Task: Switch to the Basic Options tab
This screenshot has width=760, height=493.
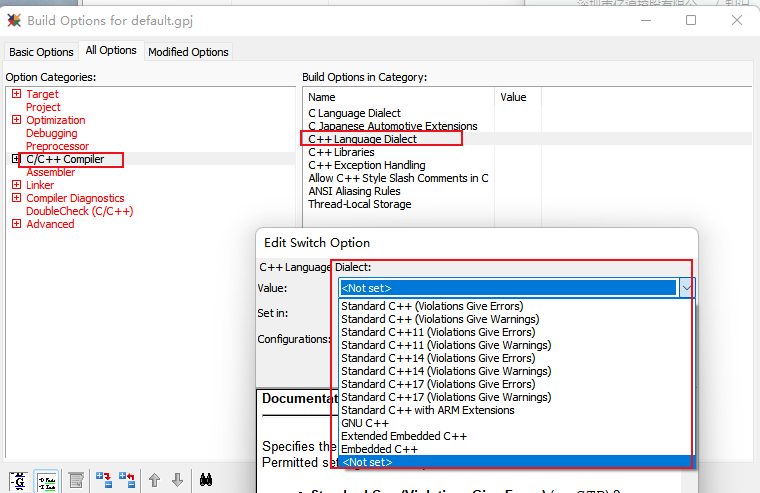Action: coord(41,52)
